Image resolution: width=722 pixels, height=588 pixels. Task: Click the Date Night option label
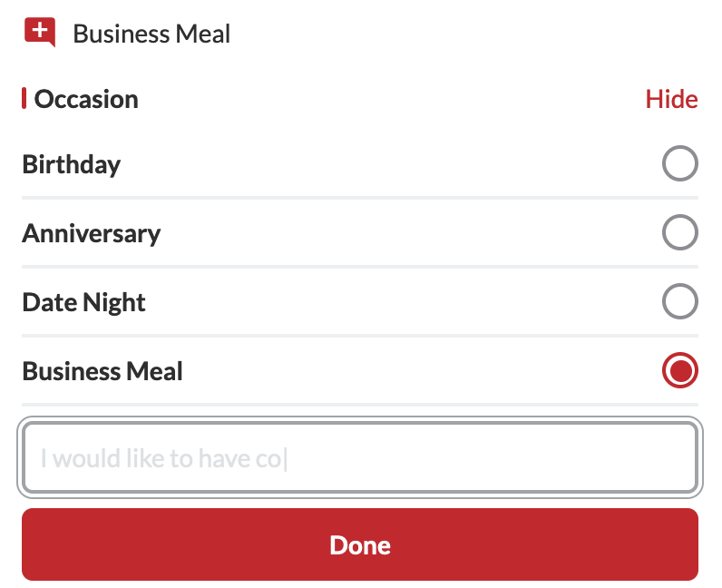[x=84, y=302]
